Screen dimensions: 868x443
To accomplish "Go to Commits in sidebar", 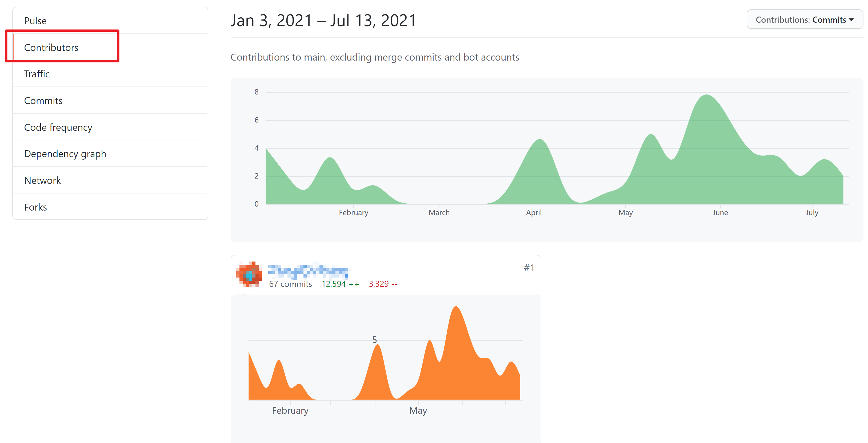I will (43, 100).
